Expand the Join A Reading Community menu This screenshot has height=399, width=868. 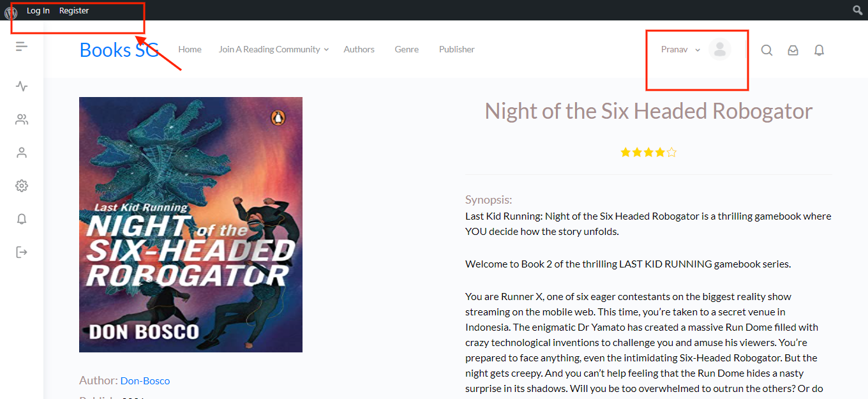pyautogui.click(x=273, y=49)
